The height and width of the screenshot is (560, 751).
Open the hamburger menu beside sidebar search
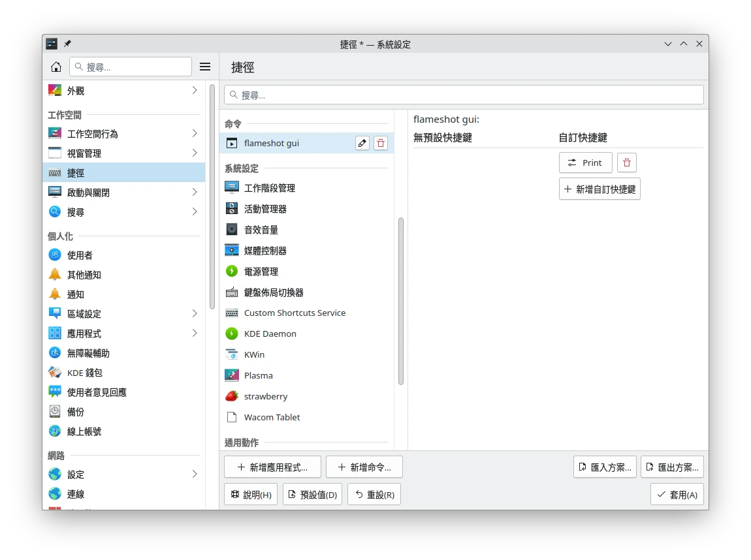205,67
